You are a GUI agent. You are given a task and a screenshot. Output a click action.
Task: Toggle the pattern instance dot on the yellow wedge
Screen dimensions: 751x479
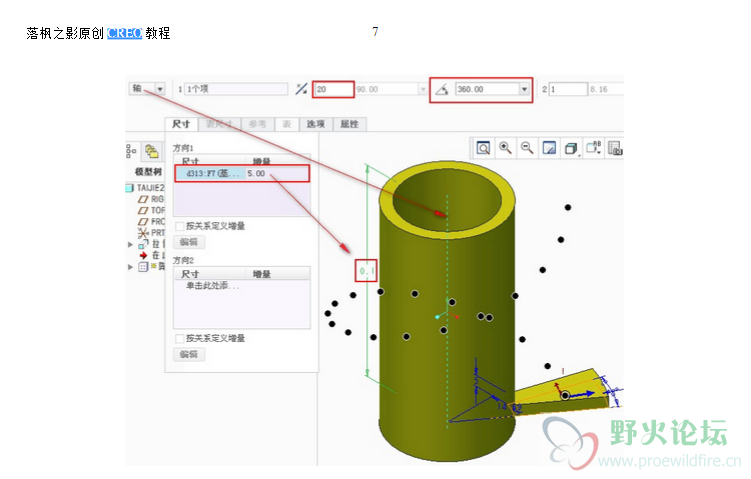coord(565,395)
